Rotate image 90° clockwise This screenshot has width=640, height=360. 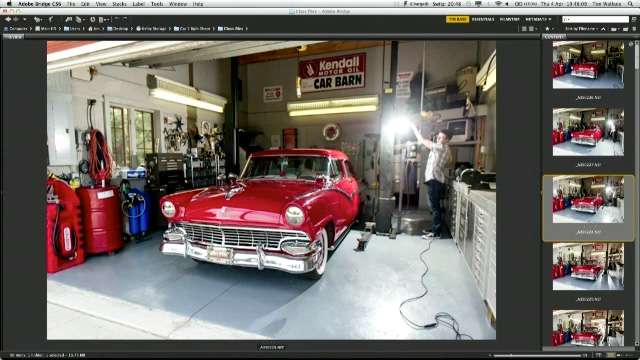click(125, 19)
